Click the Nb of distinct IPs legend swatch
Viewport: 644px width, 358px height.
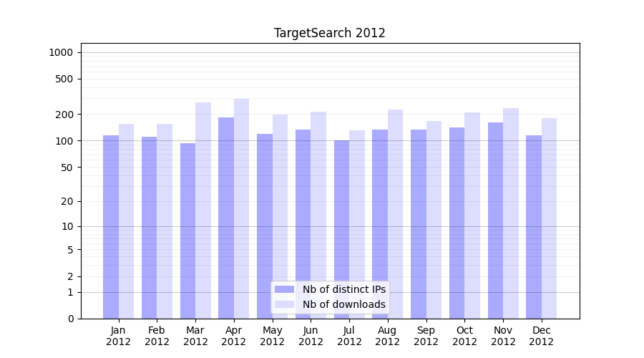[284, 289]
